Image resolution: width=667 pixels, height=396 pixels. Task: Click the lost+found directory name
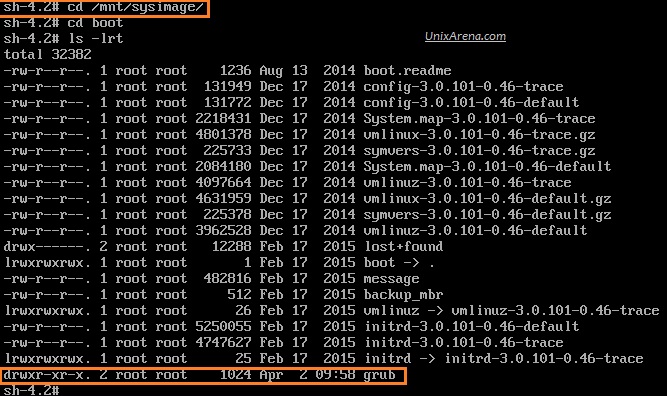pyautogui.click(x=403, y=247)
